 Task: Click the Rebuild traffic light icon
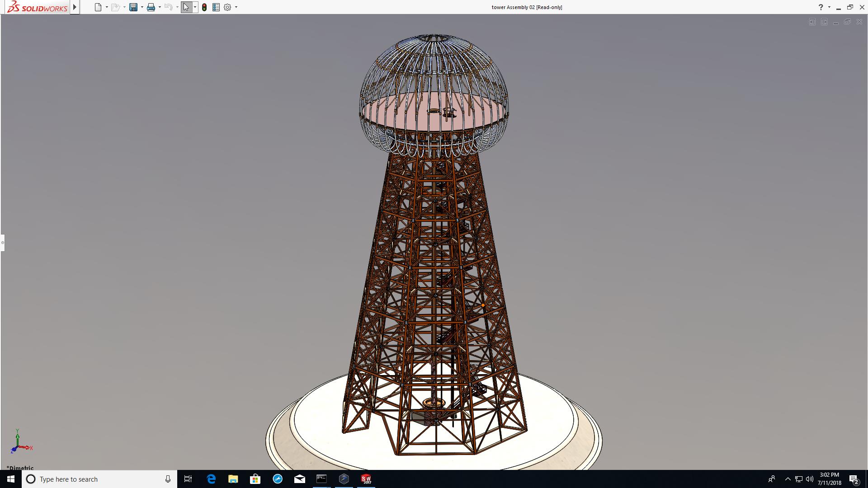(204, 7)
